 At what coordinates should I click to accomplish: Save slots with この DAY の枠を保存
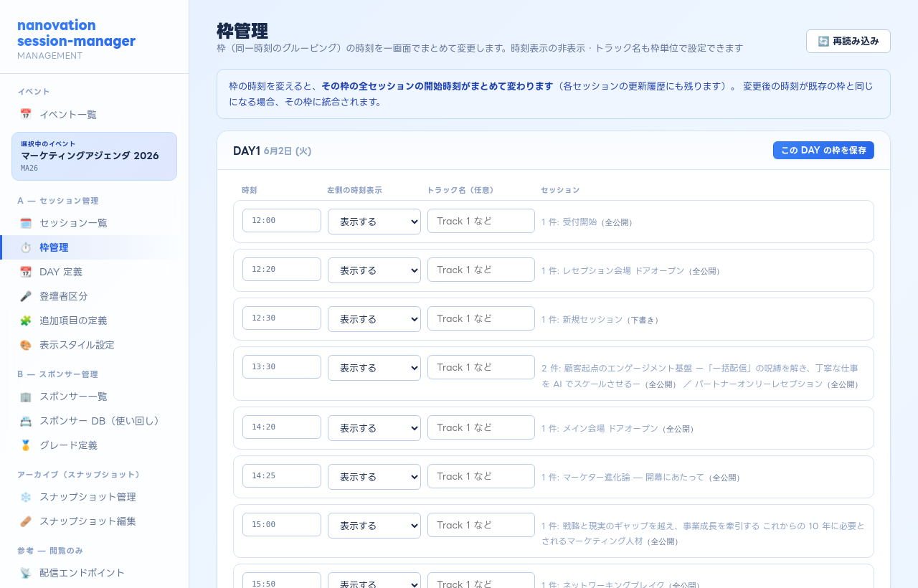point(823,151)
